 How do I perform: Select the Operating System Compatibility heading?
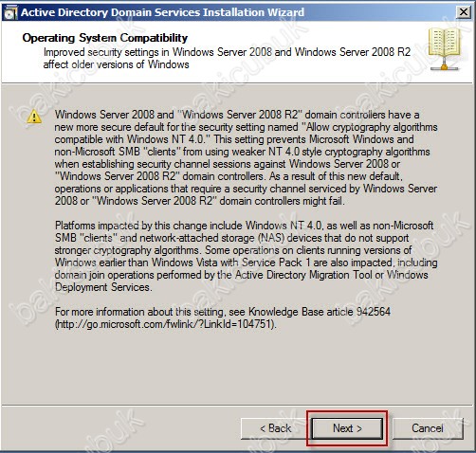[x=105, y=38]
